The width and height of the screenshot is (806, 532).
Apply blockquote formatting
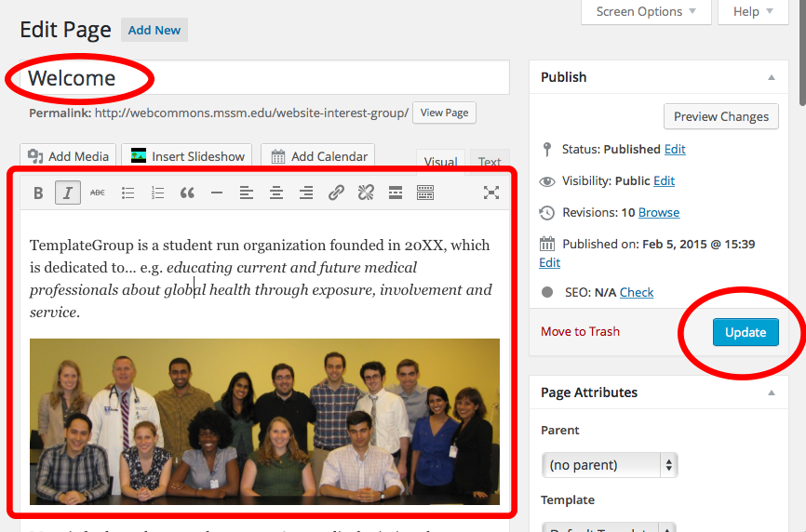click(x=187, y=193)
